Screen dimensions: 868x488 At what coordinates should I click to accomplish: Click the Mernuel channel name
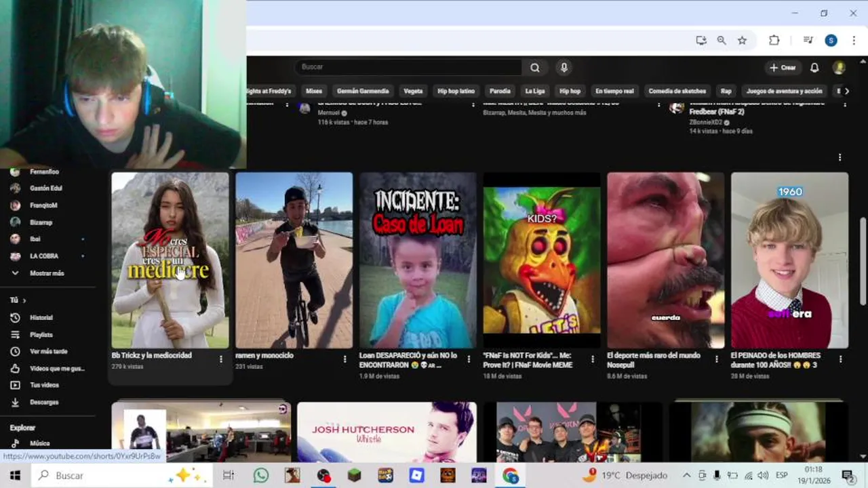pyautogui.click(x=329, y=113)
